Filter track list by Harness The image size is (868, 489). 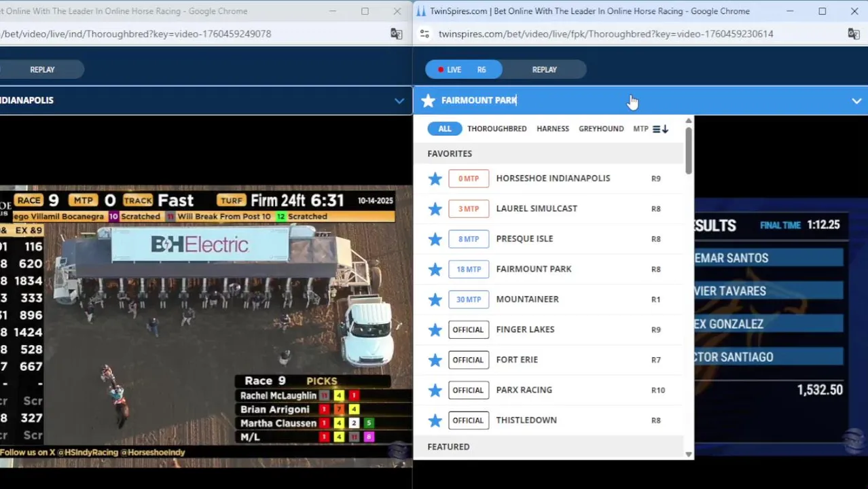click(553, 128)
